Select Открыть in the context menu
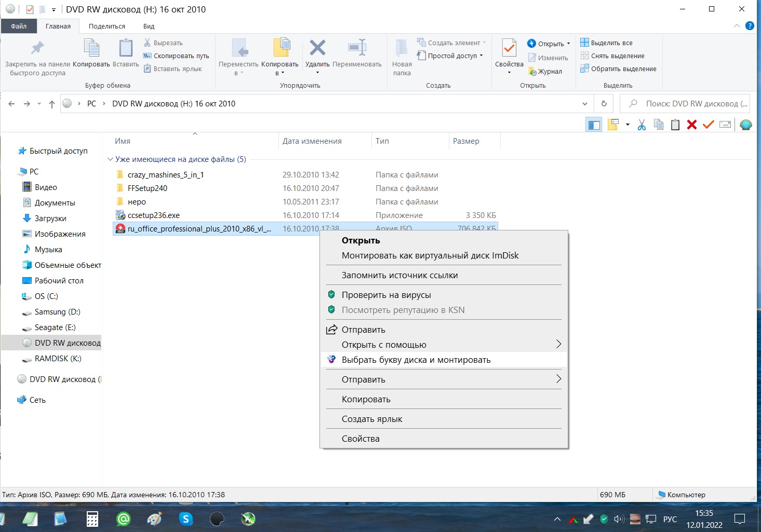The width and height of the screenshot is (761, 532). click(444, 240)
